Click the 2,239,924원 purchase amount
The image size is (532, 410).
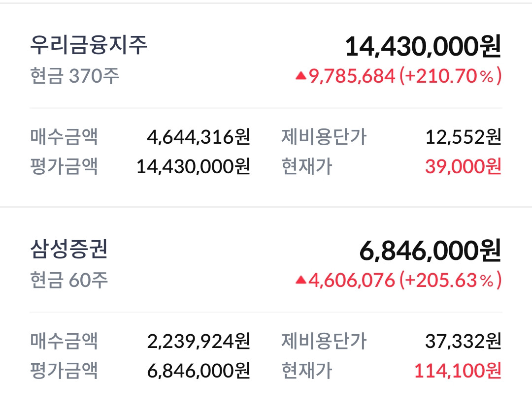pos(199,341)
